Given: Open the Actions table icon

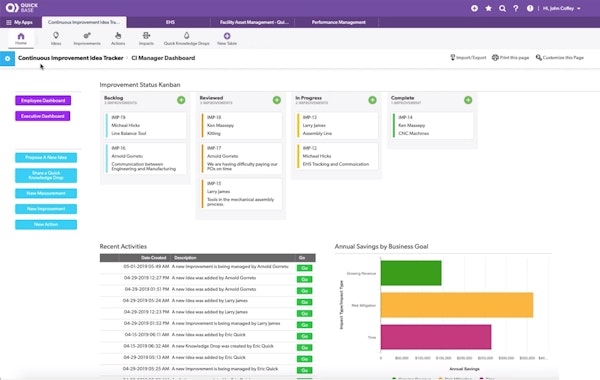Looking at the screenshot, I should [118, 38].
